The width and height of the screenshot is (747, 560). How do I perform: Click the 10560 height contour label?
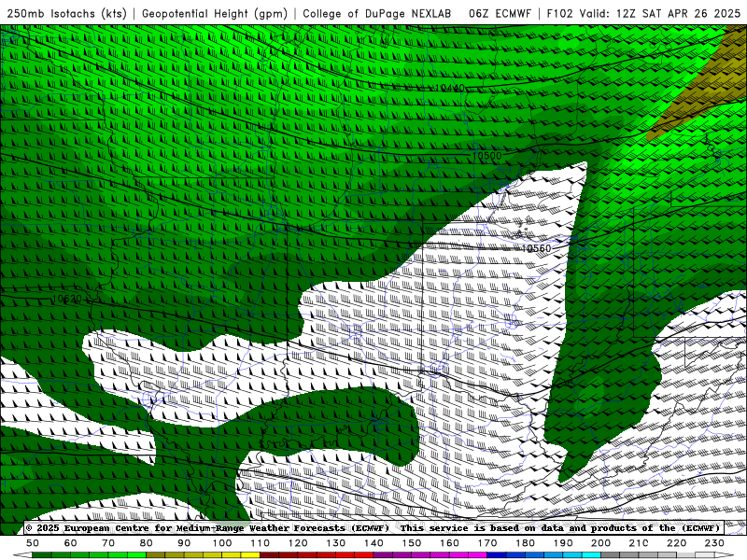(536, 248)
